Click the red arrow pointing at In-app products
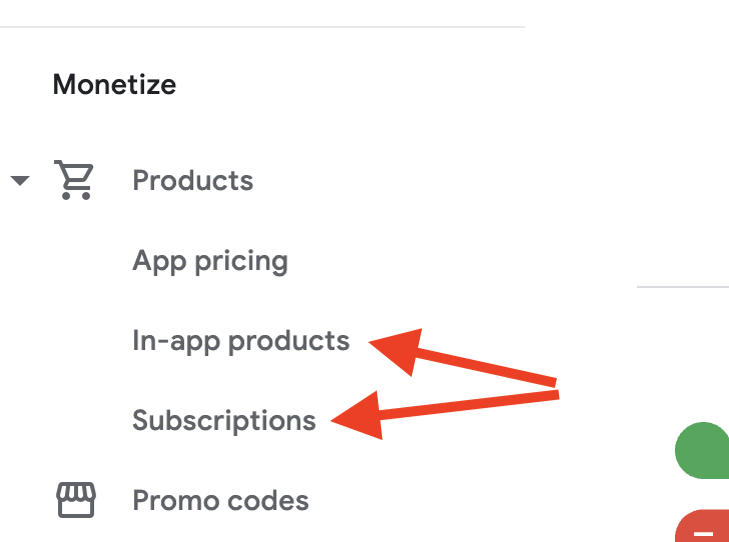Screen dimensions: 729x542 click(x=463, y=357)
